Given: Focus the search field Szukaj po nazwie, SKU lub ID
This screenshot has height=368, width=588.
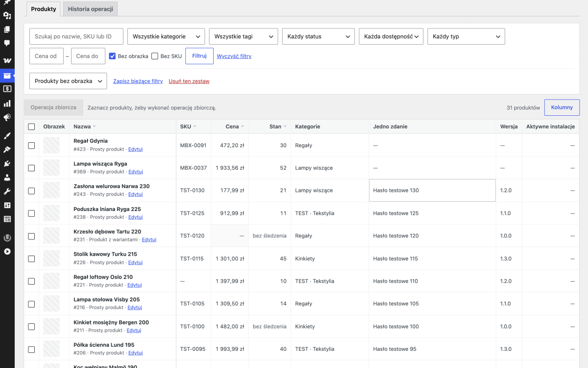Looking at the screenshot, I should click(x=76, y=36).
